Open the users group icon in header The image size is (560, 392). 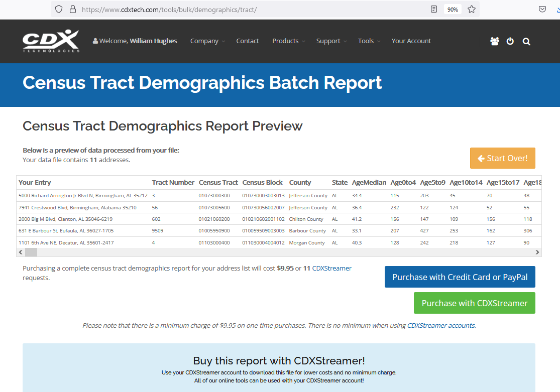(495, 41)
